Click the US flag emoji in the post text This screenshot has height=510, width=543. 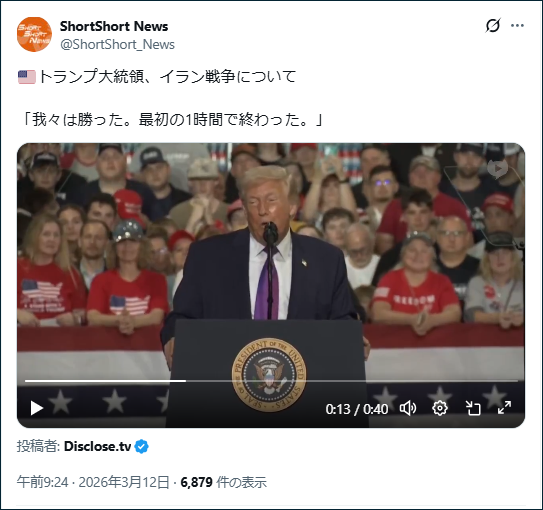coord(27,77)
